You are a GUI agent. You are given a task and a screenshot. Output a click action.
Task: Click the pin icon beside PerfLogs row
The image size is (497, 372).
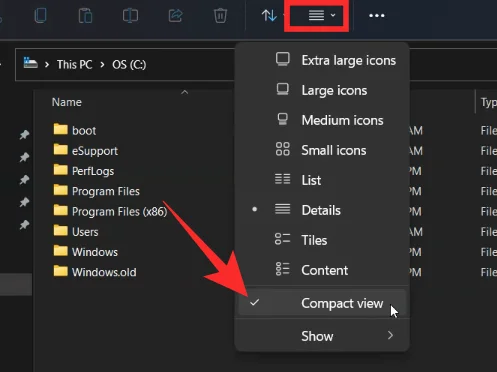[x=24, y=180]
